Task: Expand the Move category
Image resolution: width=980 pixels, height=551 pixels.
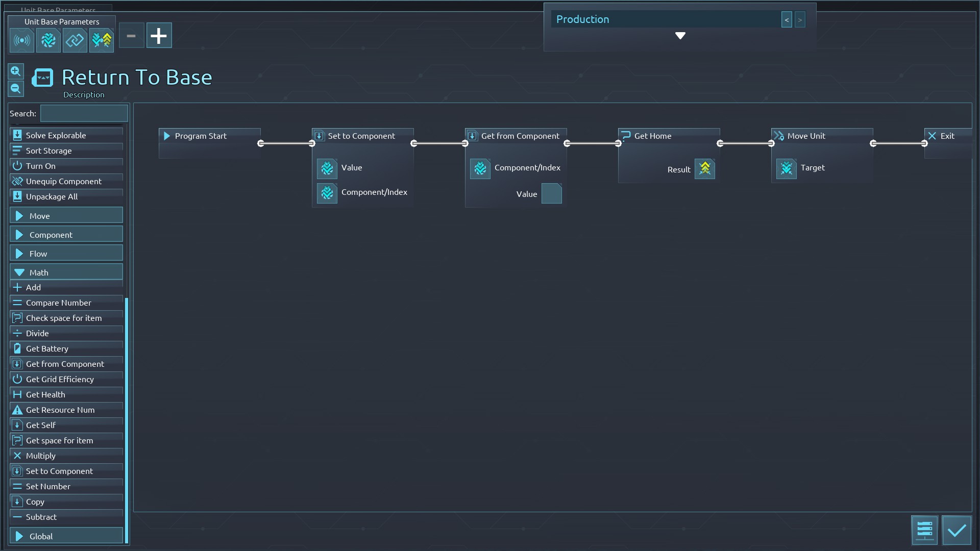Action: coord(66,216)
